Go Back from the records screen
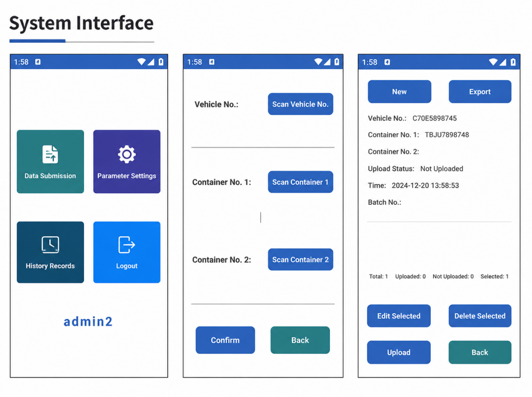532x397 pixels. (x=480, y=353)
